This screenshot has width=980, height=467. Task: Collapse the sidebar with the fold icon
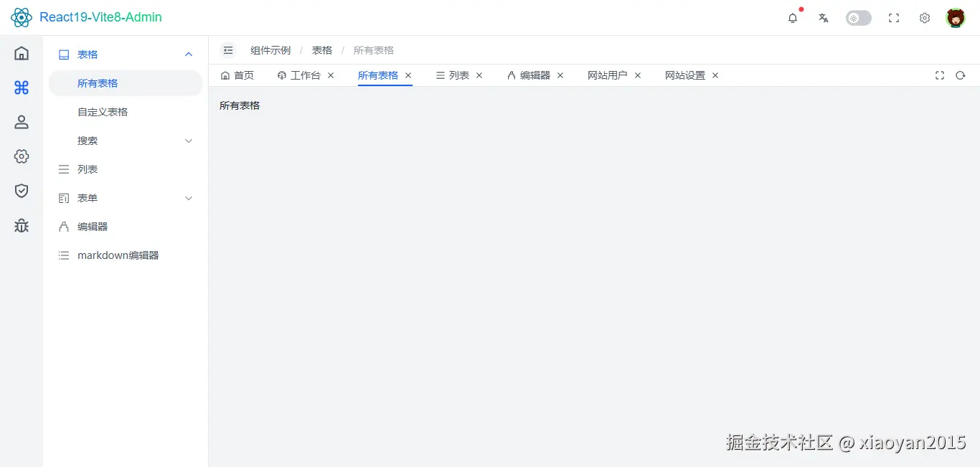pyautogui.click(x=228, y=50)
